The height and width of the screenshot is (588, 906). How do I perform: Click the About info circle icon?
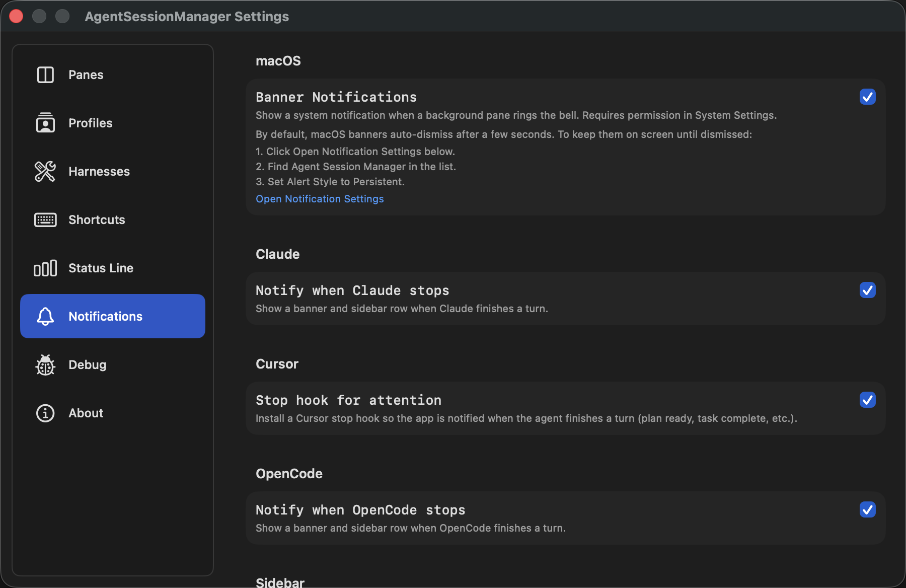45,413
